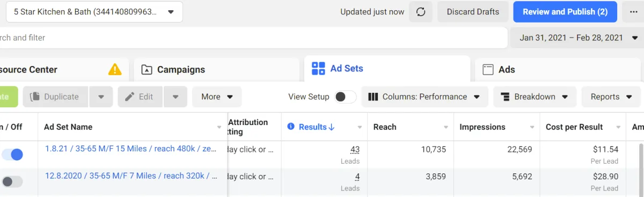Expand the Columns: Performance dropdown
The height and width of the screenshot is (197, 644).
point(425,97)
